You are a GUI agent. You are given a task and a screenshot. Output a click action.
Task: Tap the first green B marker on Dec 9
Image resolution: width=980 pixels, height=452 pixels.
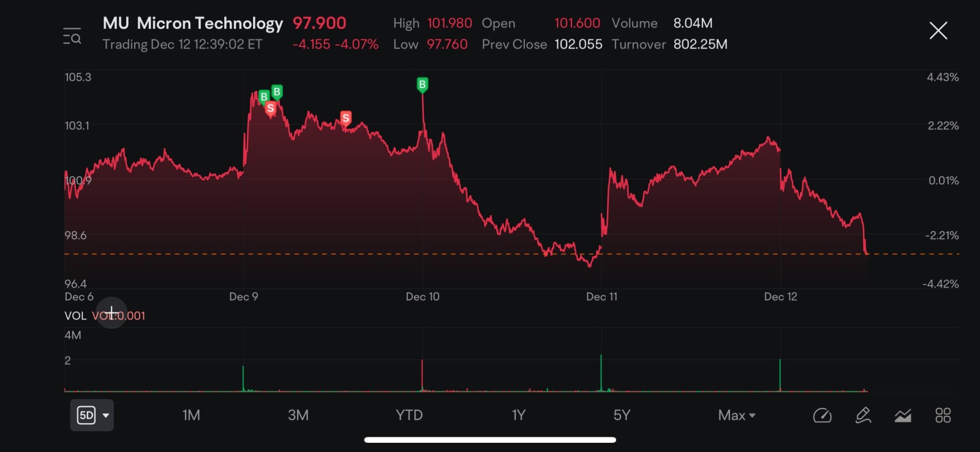coord(264,97)
